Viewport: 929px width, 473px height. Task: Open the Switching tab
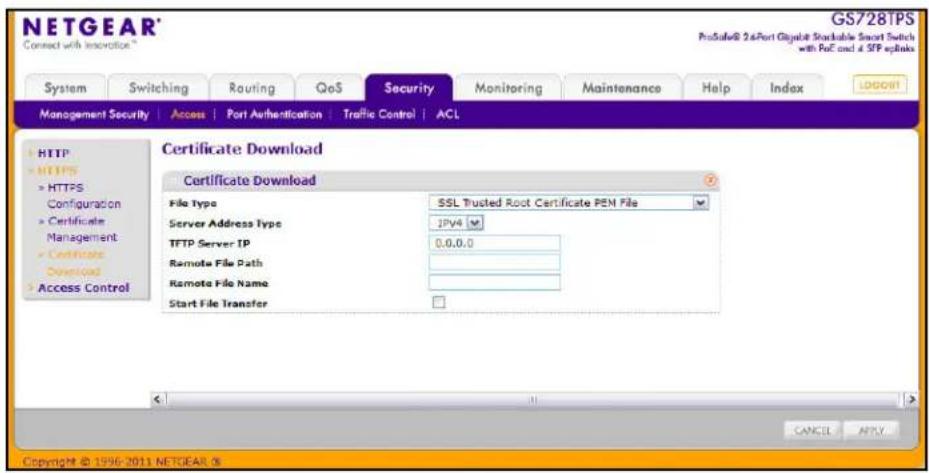click(x=159, y=88)
